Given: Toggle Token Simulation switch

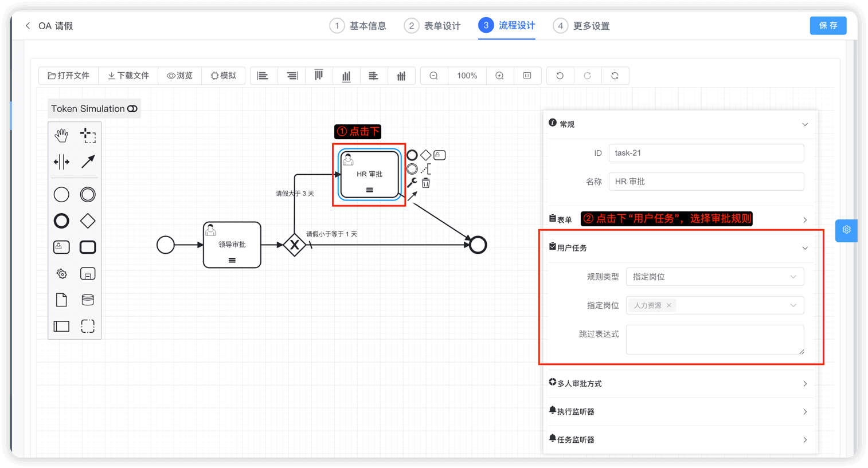Looking at the screenshot, I should pos(132,109).
